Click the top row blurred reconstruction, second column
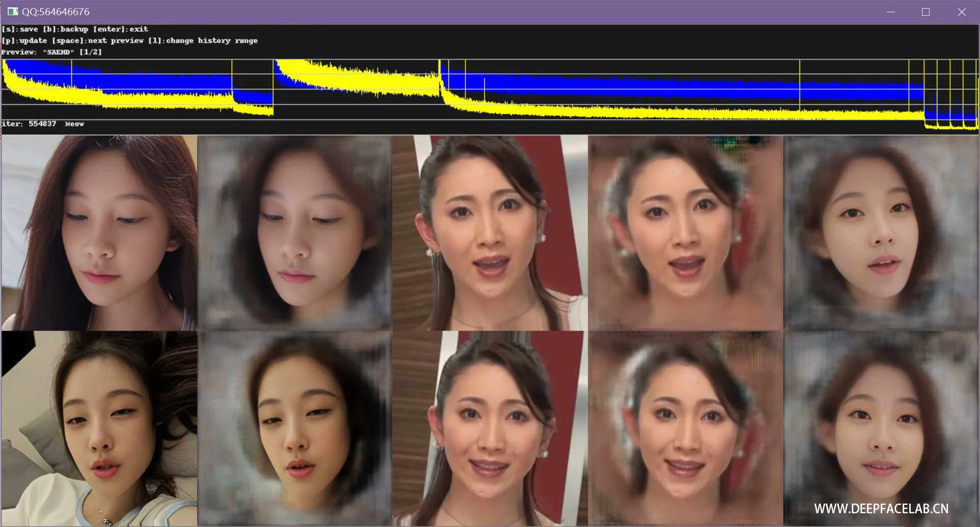Viewport: 980px width, 527px height. click(295, 233)
